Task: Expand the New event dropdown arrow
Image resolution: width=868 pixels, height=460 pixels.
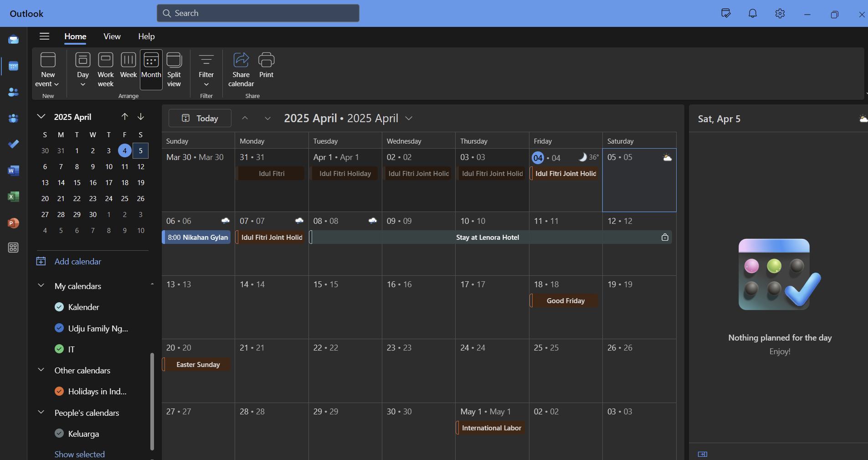Action: point(56,84)
